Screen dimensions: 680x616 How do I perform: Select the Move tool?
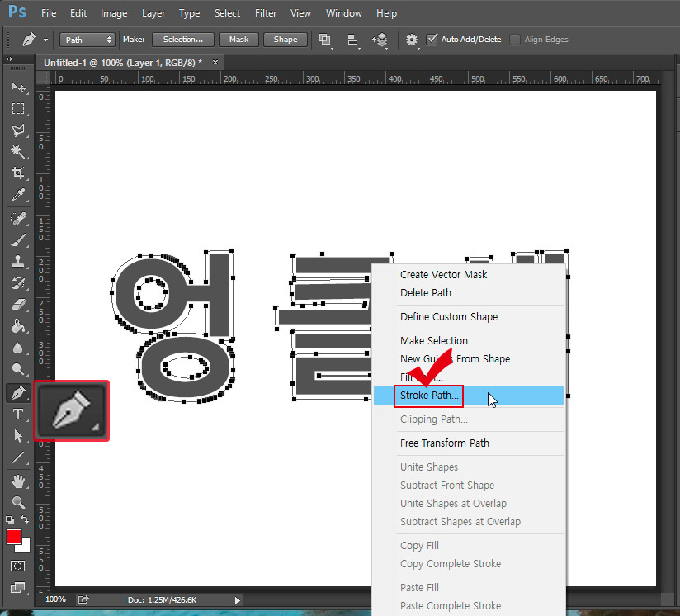(x=18, y=87)
